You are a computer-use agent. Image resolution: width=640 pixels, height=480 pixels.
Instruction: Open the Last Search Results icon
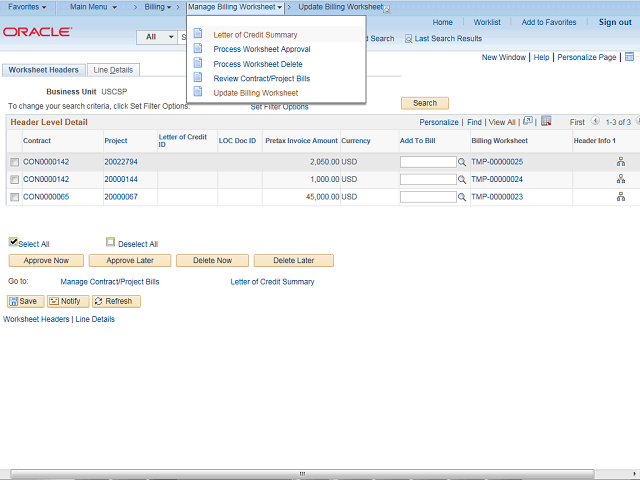pos(408,39)
